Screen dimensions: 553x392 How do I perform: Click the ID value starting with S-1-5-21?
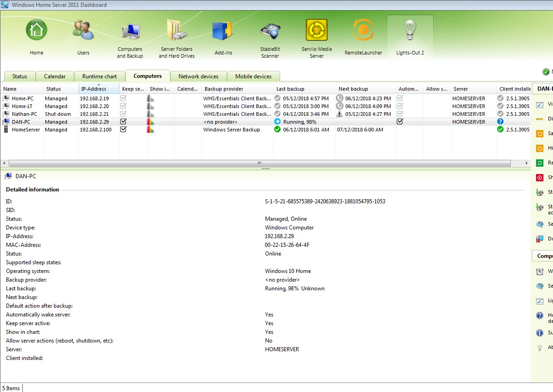(x=325, y=201)
